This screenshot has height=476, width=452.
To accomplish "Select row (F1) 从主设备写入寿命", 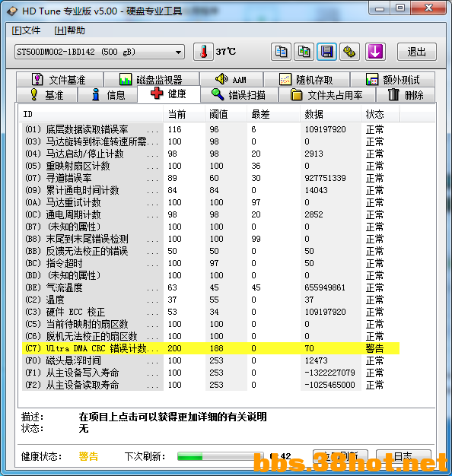I will click(211, 373).
